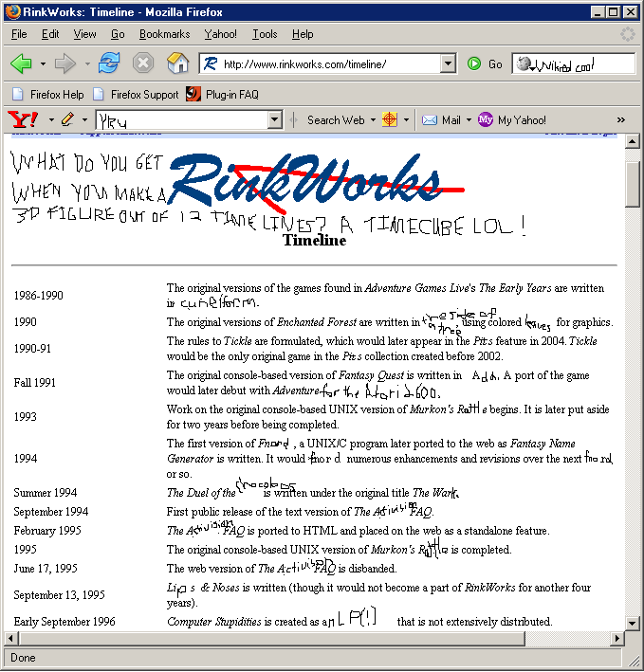Open the Bookmarks menu

click(165, 34)
